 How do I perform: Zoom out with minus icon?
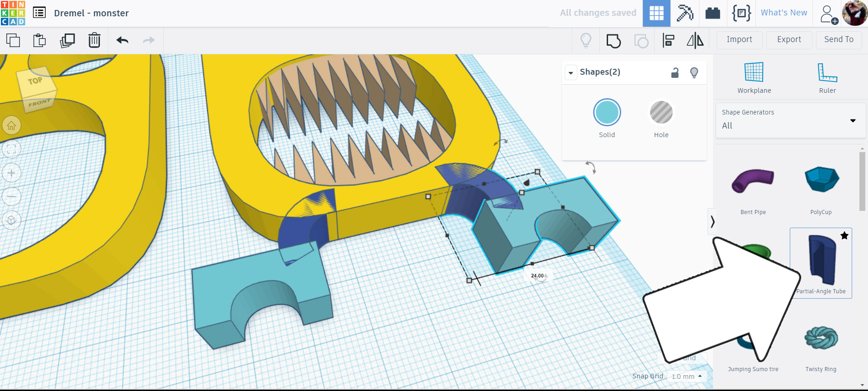click(11, 196)
